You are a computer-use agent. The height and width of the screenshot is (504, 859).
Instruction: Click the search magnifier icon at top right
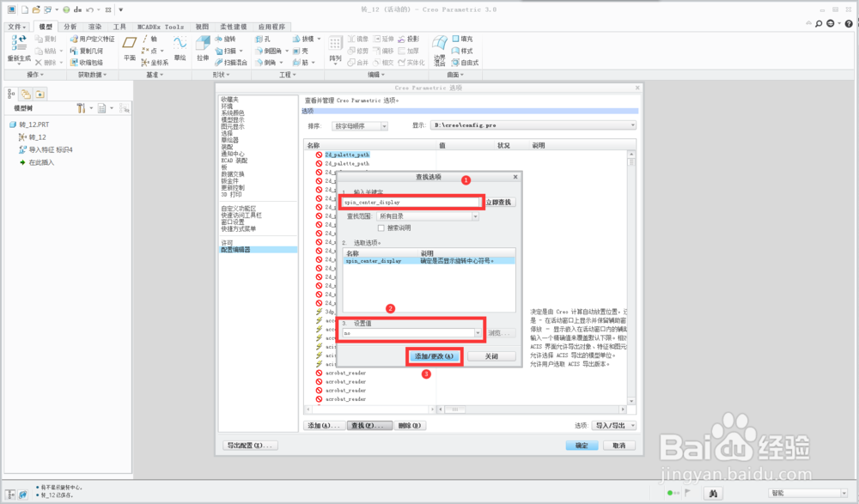[x=819, y=23]
